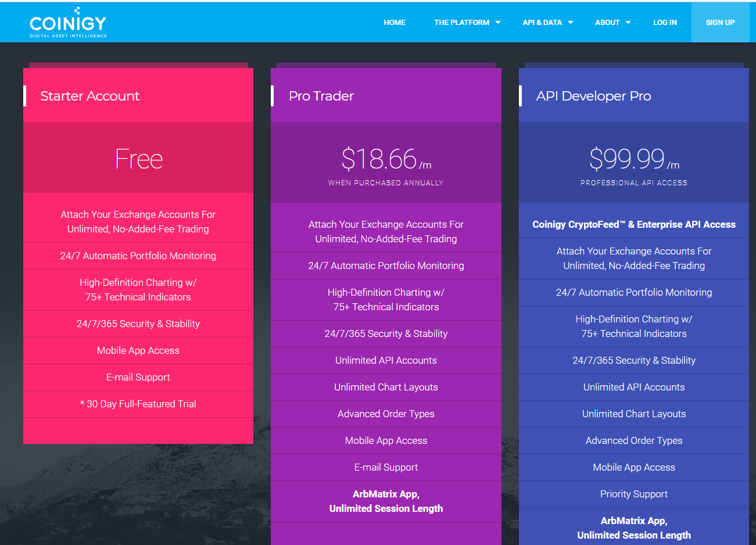Click API Developer's 24/7/365 Security & Stability
This screenshot has height=545, width=756.
pyautogui.click(x=634, y=360)
